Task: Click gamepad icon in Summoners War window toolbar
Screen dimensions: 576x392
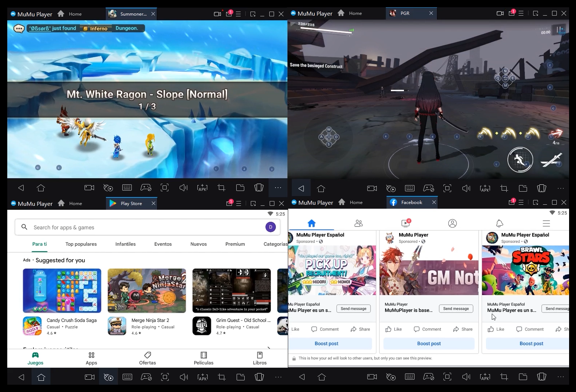Action: click(x=146, y=188)
